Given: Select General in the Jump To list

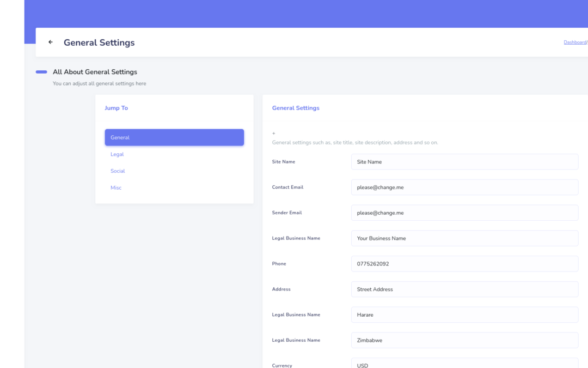Looking at the screenshot, I should (x=174, y=137).
